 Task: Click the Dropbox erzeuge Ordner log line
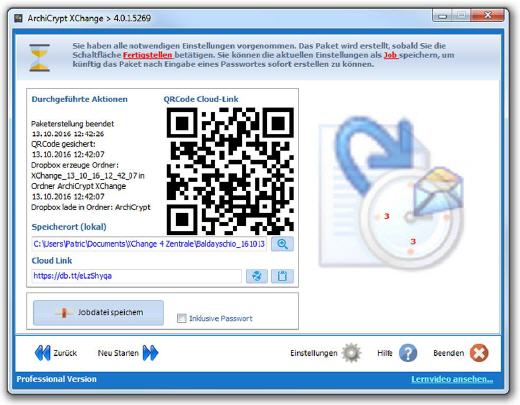tap(75, 165)
